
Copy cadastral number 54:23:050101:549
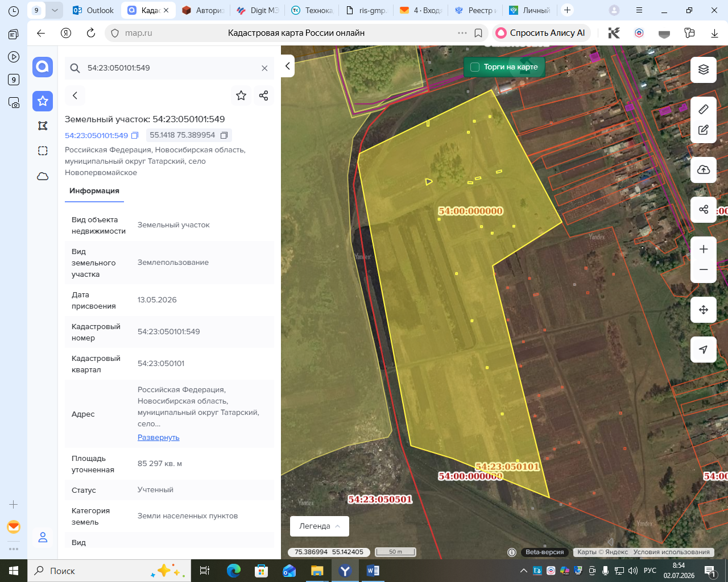[135, 136]
